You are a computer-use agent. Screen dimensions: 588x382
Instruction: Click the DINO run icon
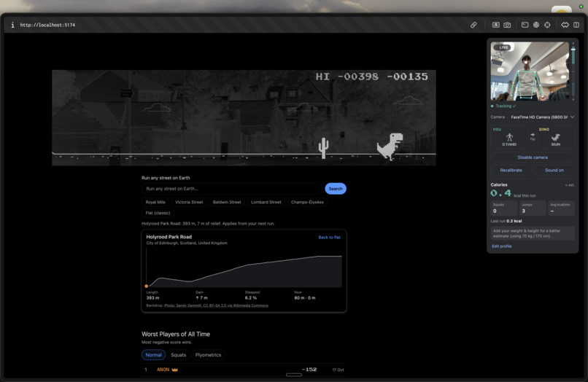[x=555, y=138]
